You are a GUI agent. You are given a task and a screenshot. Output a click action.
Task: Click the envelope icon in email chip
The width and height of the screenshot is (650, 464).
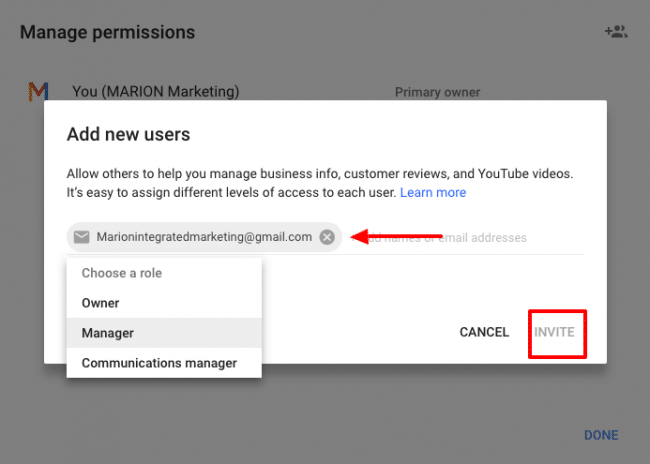coord(82,237)
